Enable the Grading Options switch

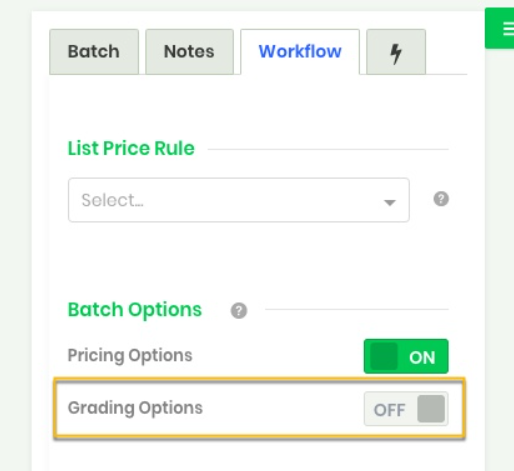pos(406,409)
